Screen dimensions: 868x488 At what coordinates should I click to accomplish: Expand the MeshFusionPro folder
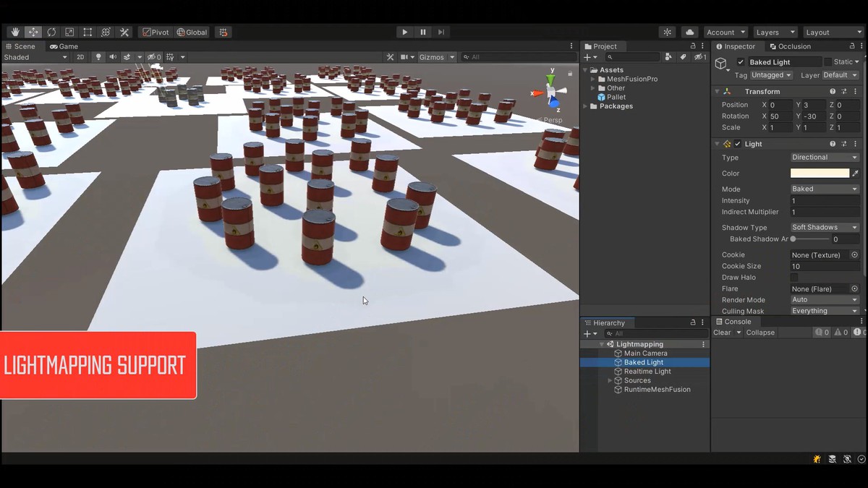click(x=593, y=80)
